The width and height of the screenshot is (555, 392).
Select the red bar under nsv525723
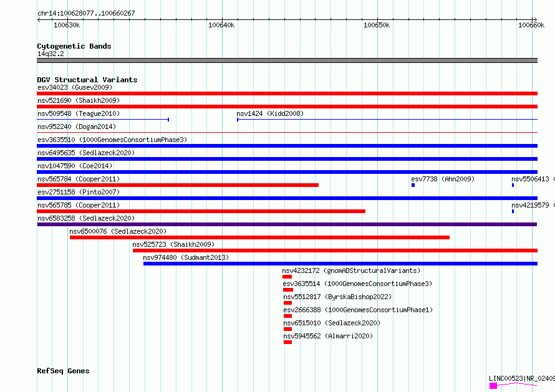click(x=335, y=251)
